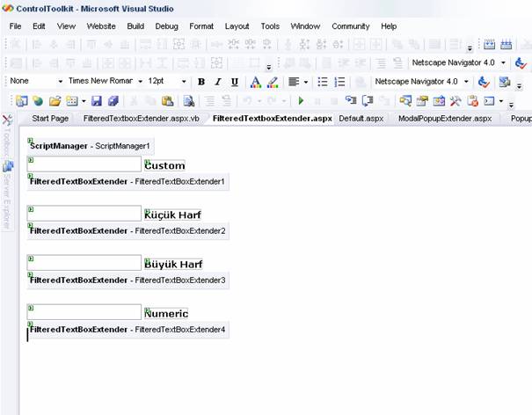Select the ScriptManager1 control
The image size is (532, 415).
click(91, 146)
